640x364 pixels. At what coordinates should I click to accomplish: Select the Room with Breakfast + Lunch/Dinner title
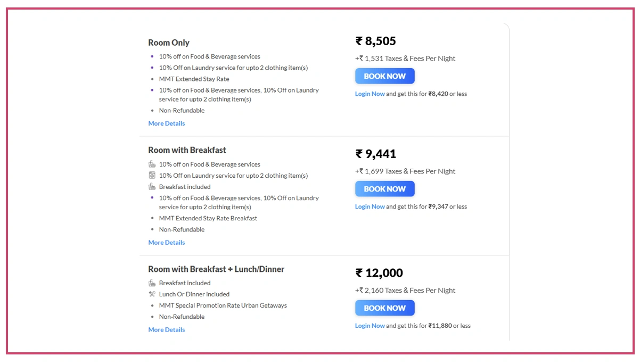(216, 269)
